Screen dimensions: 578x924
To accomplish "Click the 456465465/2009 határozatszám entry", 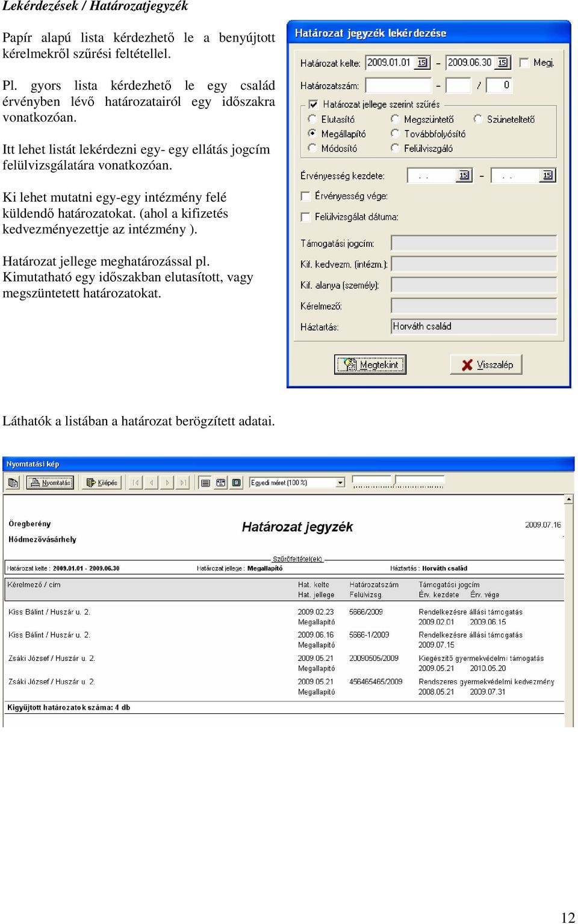I will pyautogui.click(x=376, y=681).
